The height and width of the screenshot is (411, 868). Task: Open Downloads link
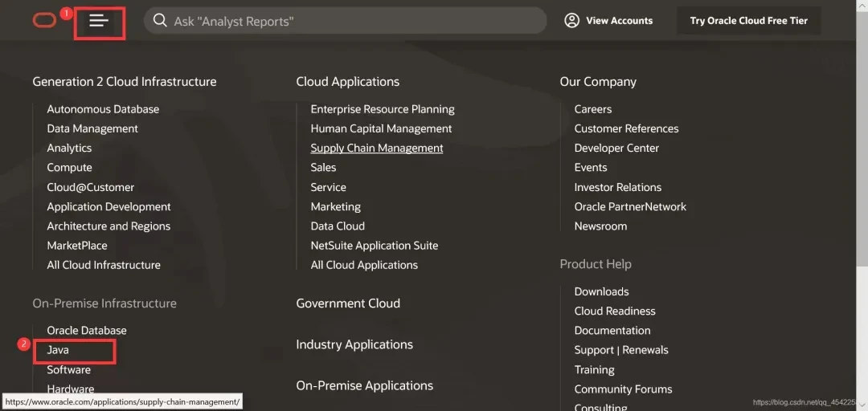coord(601,291)
